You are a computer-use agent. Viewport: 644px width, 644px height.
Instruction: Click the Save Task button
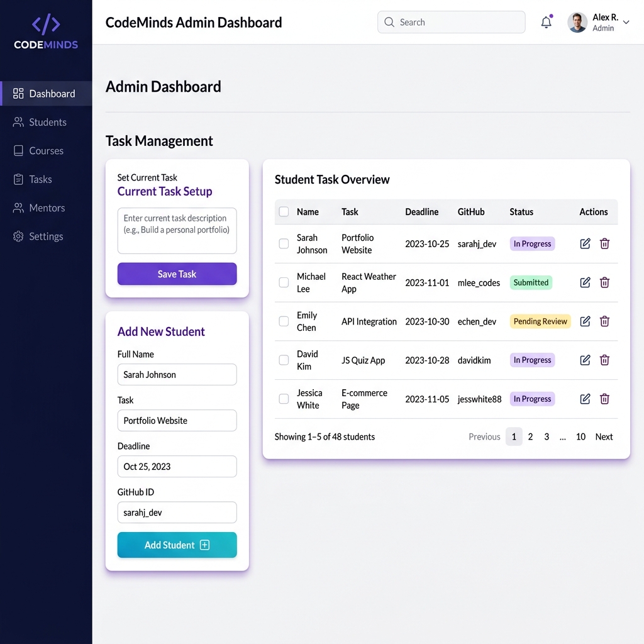[x=177, y=274]
